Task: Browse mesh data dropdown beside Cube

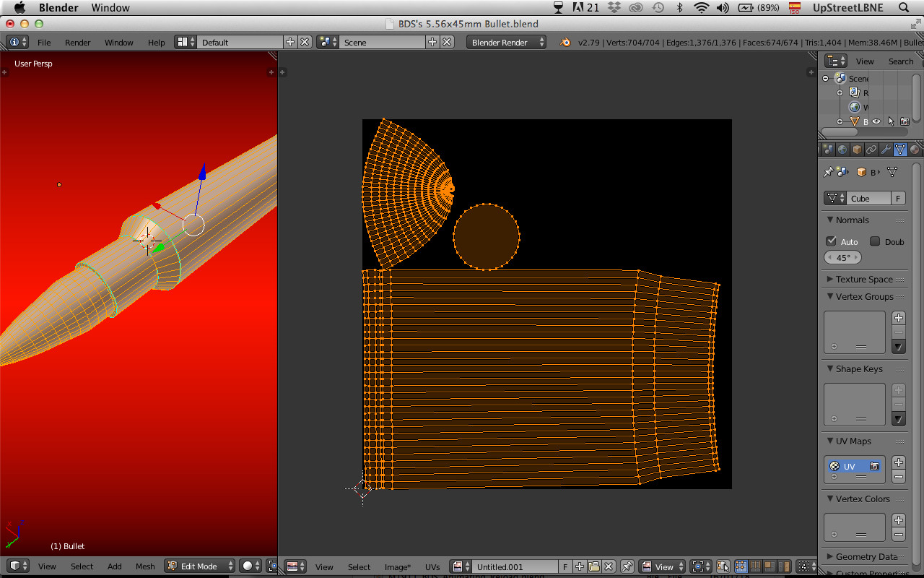Action: (x=835, y=198)
